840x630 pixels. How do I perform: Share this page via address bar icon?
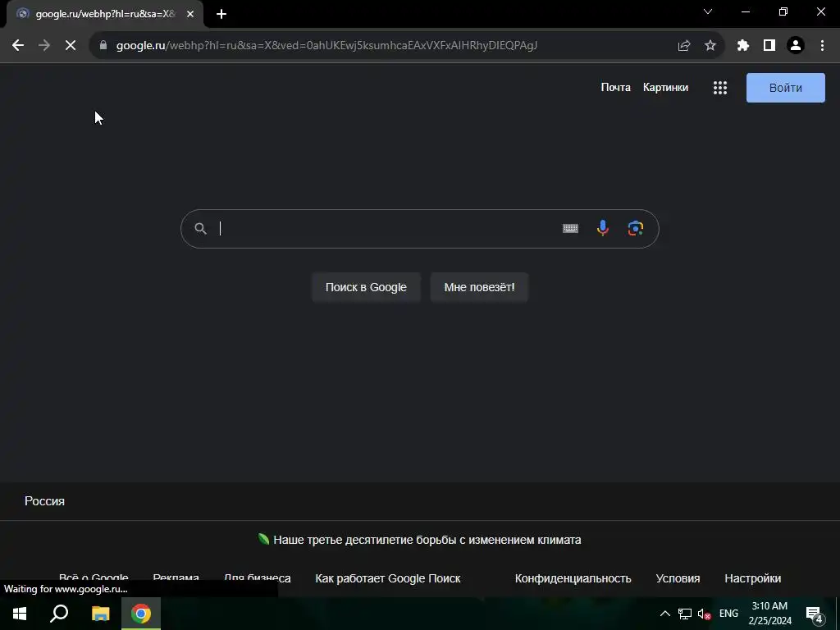click(684, 46)
